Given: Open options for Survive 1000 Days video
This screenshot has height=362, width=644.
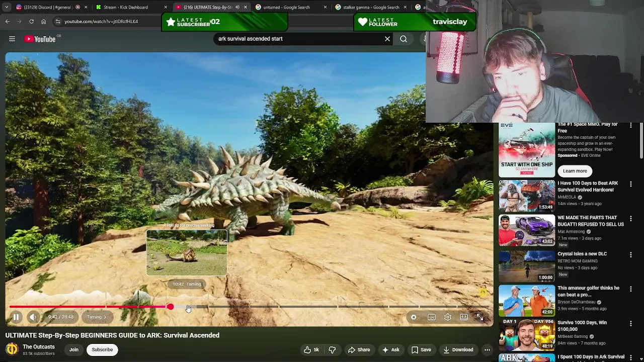Looking at the screenshot, I should tap(631, 324).
